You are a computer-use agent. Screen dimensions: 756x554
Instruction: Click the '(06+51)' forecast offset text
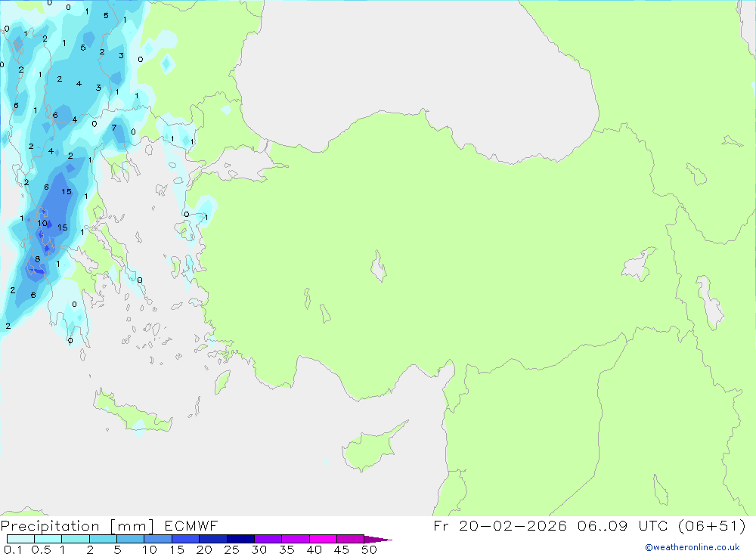click(x=711, y=525)
